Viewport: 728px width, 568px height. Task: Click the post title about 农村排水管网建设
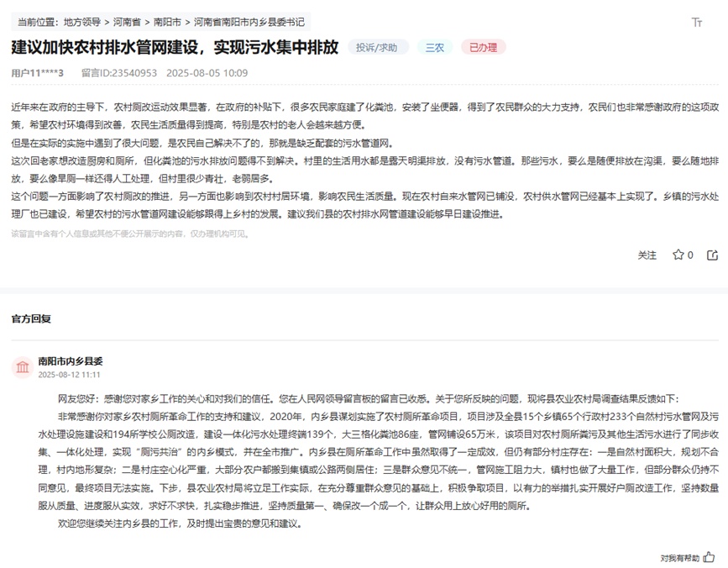coord(175,47)
